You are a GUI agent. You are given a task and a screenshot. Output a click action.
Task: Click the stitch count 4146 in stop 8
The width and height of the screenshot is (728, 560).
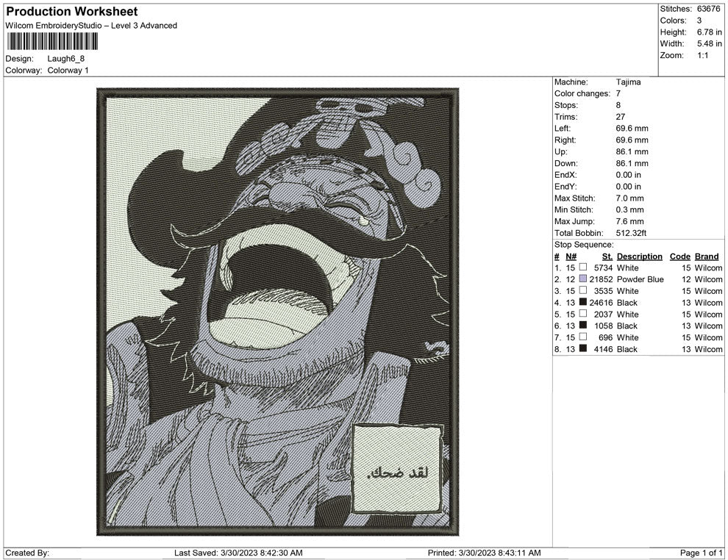coord(603,349)
